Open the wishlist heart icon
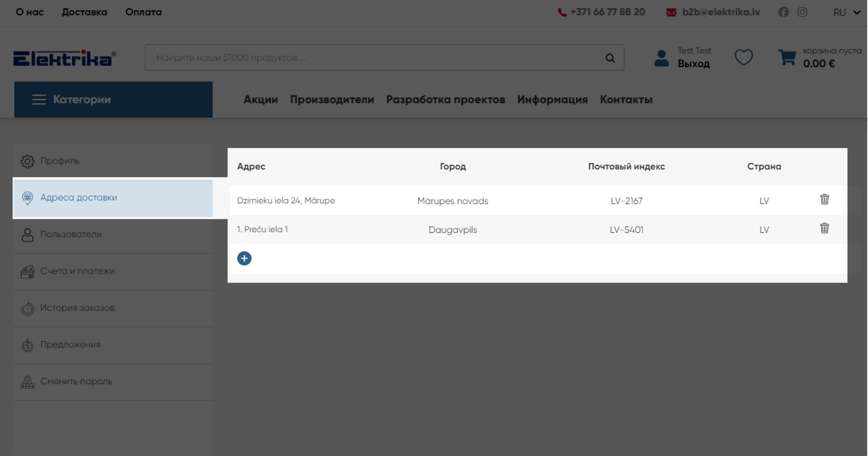868x456 pixels. click(743, 57)
